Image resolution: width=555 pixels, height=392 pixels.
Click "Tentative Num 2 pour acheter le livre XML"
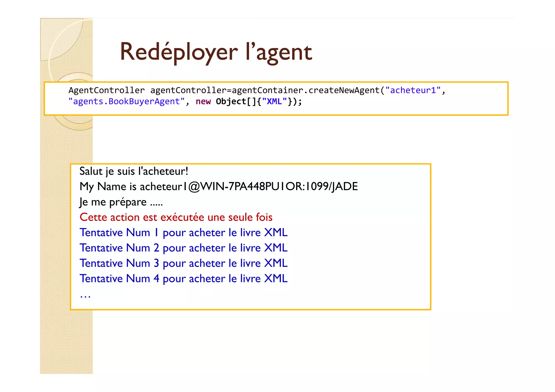(183, 248)
